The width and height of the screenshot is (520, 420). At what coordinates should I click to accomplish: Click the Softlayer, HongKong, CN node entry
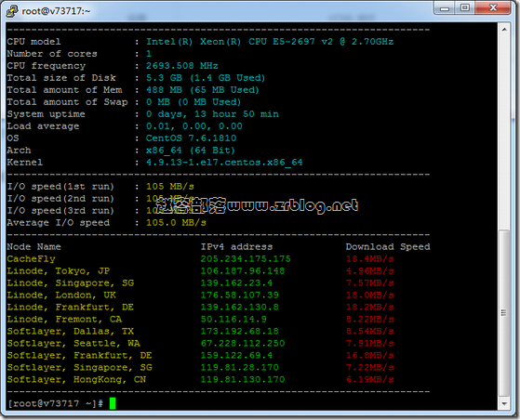click(x=76, y=379)
